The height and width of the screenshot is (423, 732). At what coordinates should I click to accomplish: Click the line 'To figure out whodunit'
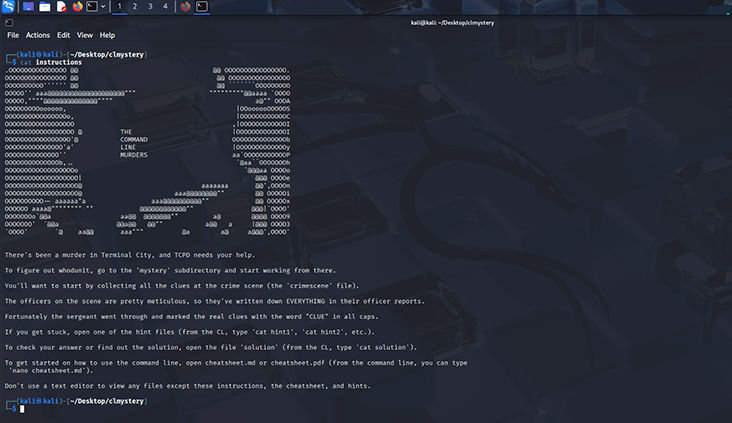(170, 270)
